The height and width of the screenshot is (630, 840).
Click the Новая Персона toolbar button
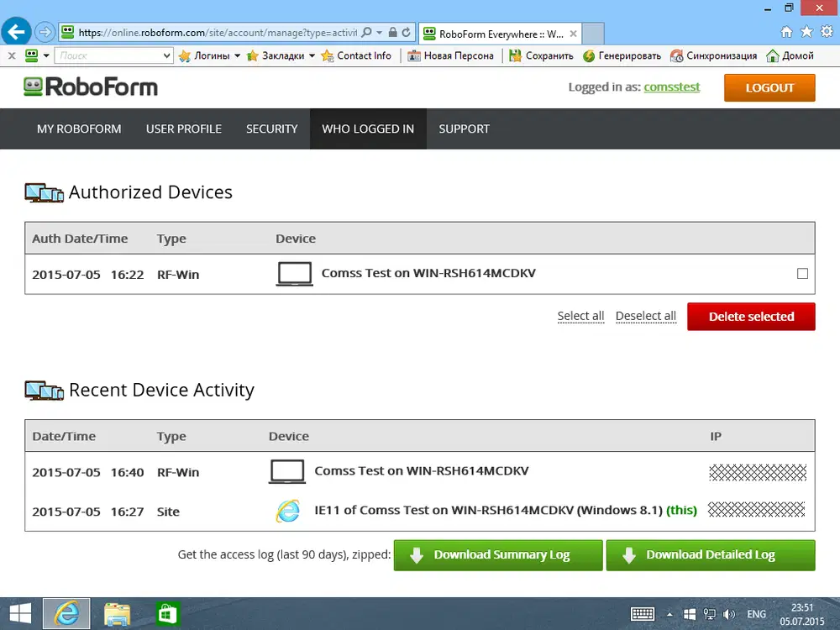click(450, 55)
